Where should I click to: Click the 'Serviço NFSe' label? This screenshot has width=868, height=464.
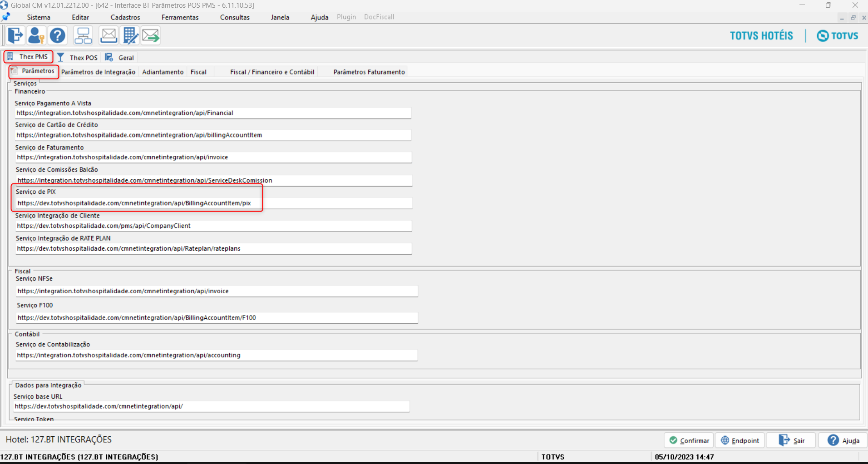click(34, 279)
